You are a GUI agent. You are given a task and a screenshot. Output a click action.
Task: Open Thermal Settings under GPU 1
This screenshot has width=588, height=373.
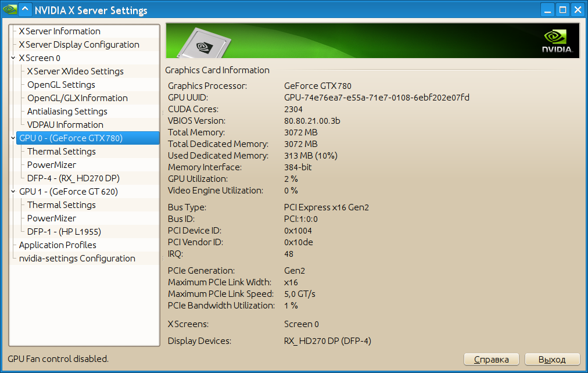[x=62, y=205]
